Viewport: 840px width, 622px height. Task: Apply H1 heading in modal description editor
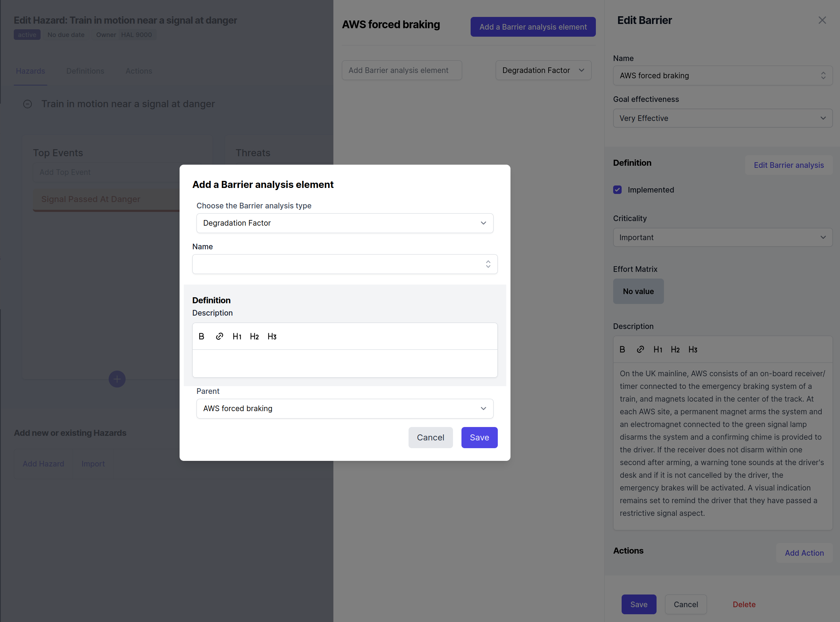pyautogui.click(x=237, y=337)
